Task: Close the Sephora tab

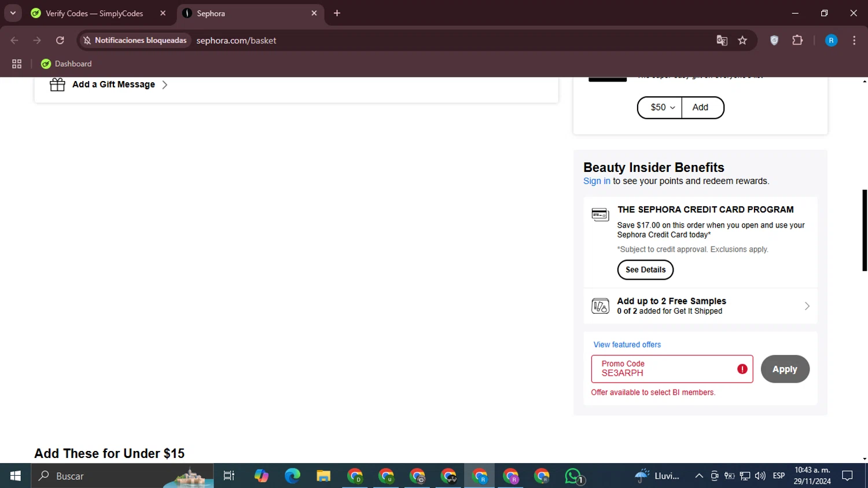Action: click(314, 13)
